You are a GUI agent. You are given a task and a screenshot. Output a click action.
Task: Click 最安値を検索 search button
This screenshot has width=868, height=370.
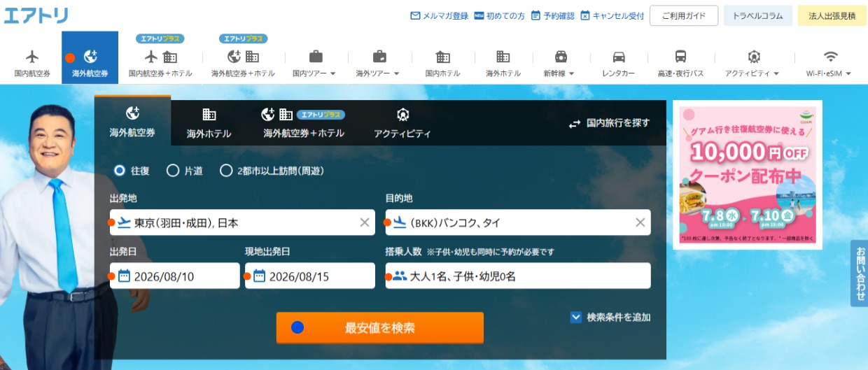(380, 327)
